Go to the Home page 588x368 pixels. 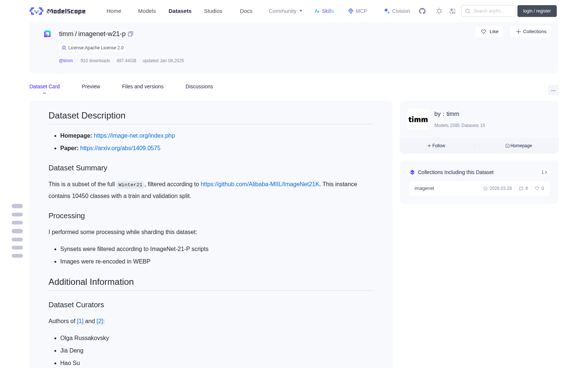(x=114, y=11)
